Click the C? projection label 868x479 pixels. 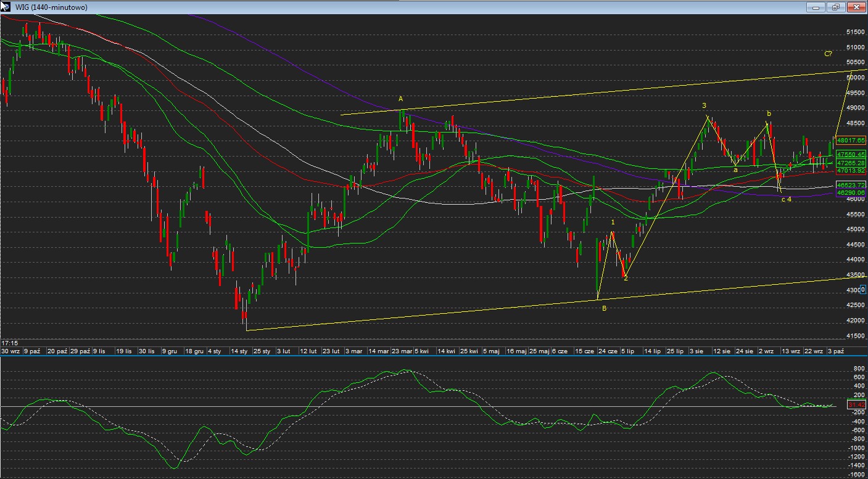828,54
